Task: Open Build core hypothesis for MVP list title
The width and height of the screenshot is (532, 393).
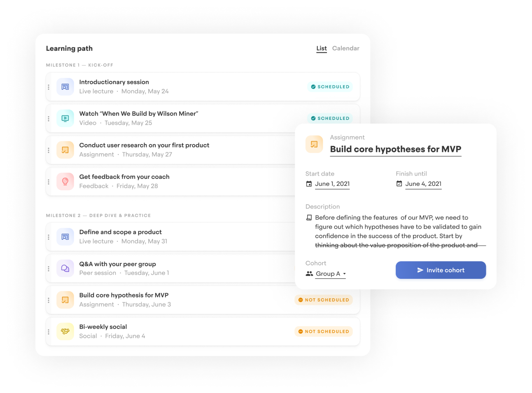Action: [124, 295]
